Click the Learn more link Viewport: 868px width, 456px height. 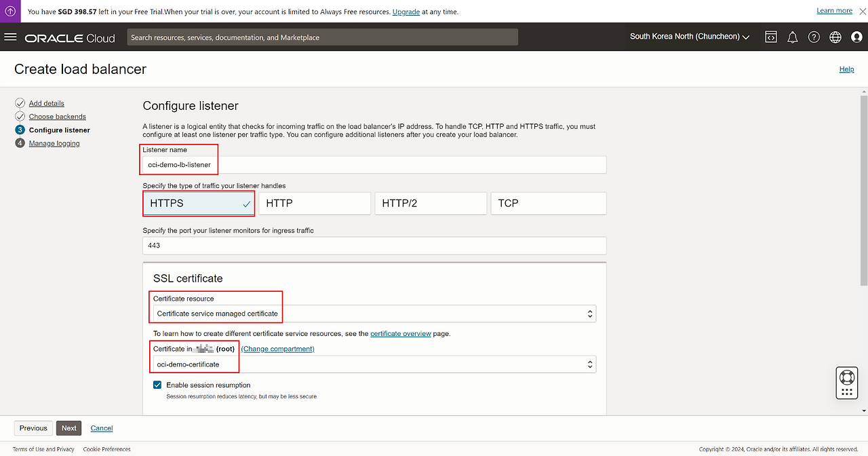(835, 10)
